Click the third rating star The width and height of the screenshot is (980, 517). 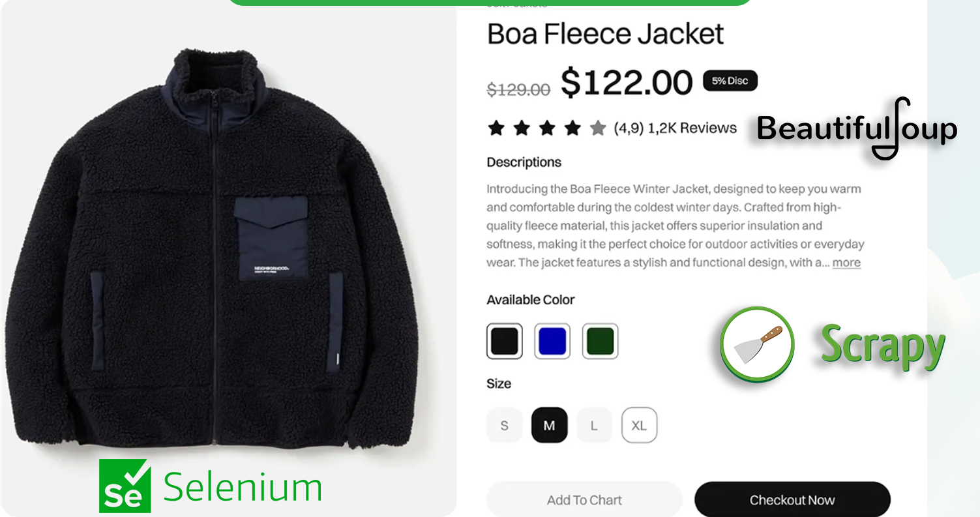click(547, 128)
